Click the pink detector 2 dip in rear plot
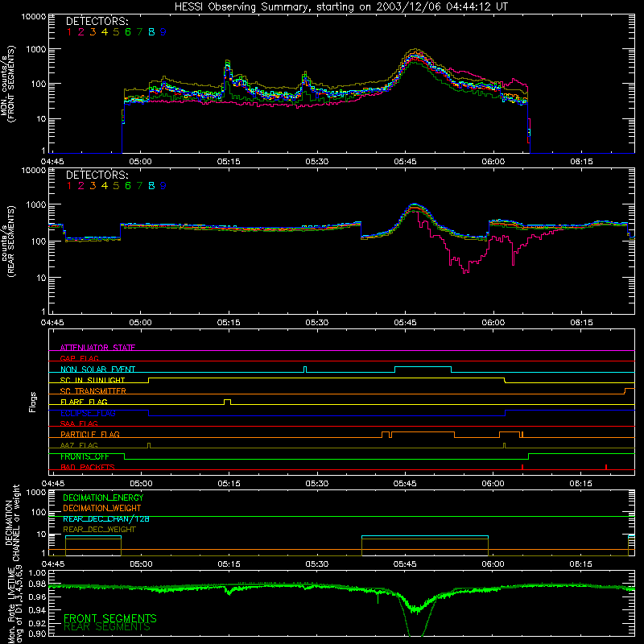This screenshot has height=644, width=644. [x=466, y=269]
